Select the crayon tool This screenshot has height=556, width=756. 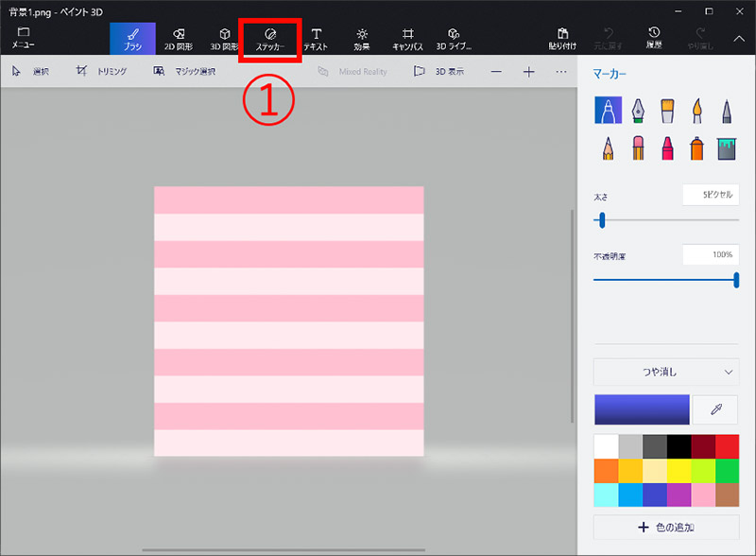pos(667,148)
